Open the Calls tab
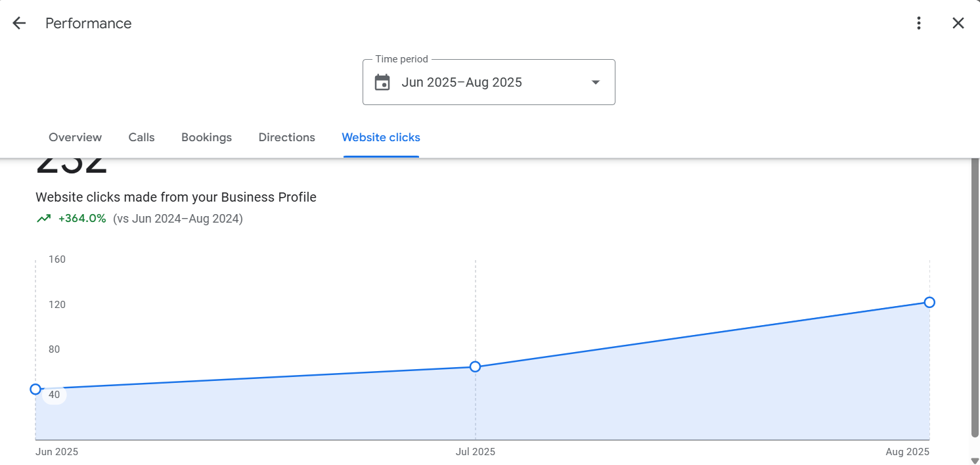The height and width of the screenshot is (465, 980). 141,137
